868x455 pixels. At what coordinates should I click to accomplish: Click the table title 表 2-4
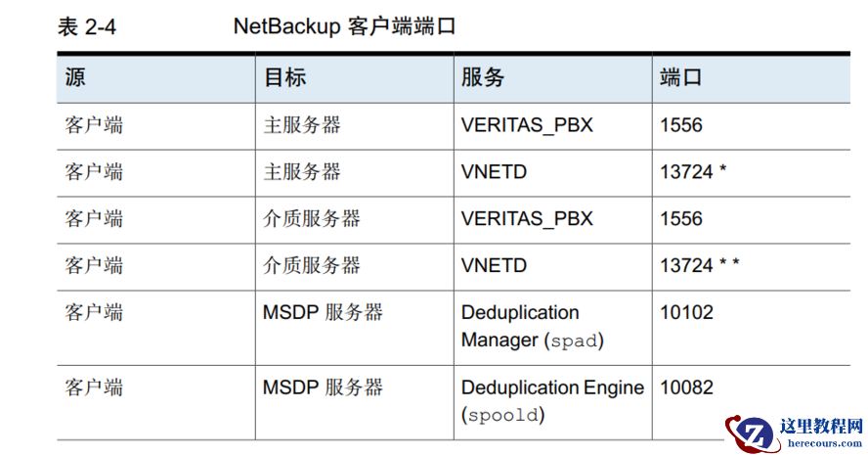(x=87, y=26)
